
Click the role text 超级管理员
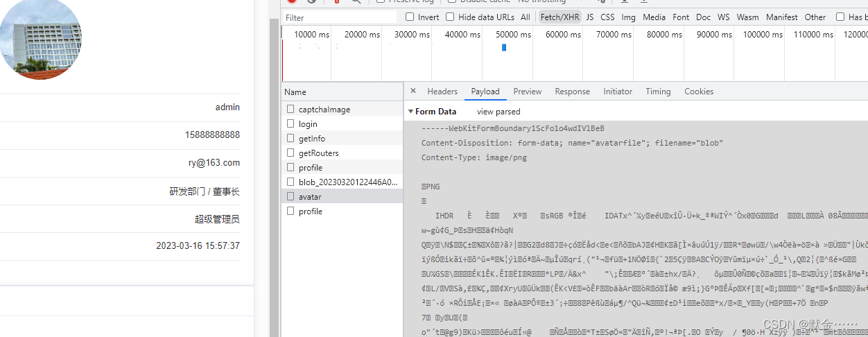pos(217,219)
